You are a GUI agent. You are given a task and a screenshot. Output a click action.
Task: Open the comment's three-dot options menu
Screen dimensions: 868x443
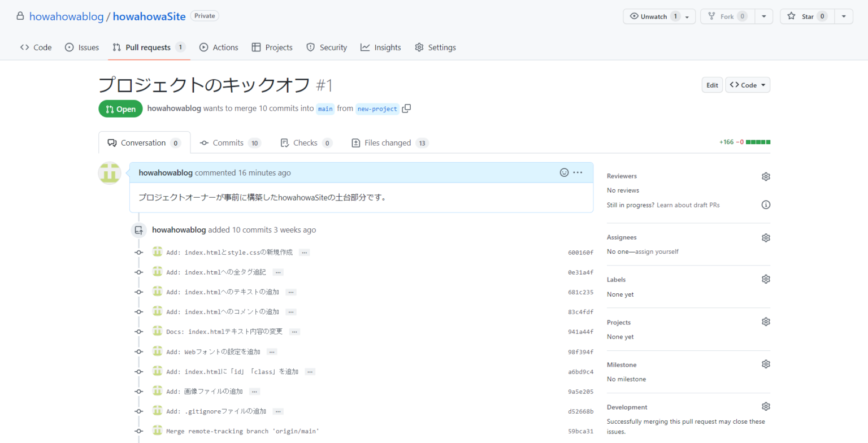tap(578, 172)
